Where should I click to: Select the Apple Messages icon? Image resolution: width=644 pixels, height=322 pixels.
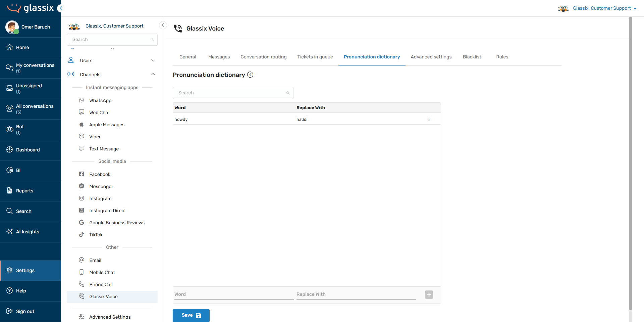(82, 124)
